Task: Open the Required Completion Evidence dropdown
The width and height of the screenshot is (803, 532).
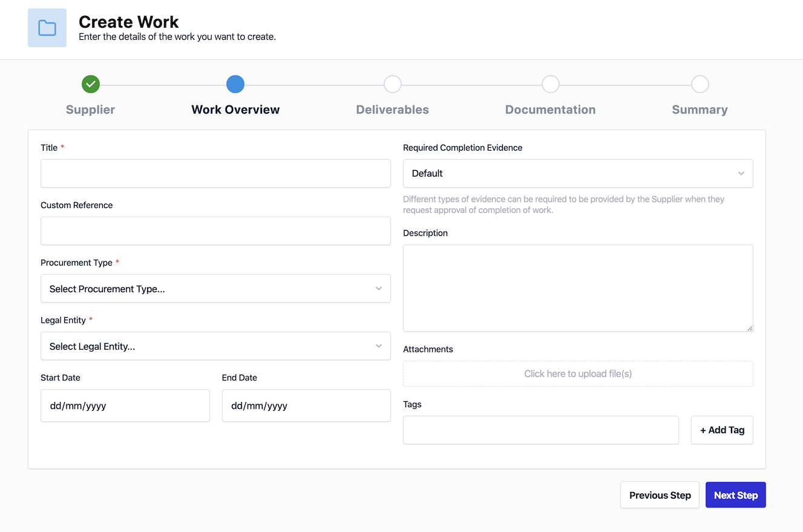Action: click(578, 174)
